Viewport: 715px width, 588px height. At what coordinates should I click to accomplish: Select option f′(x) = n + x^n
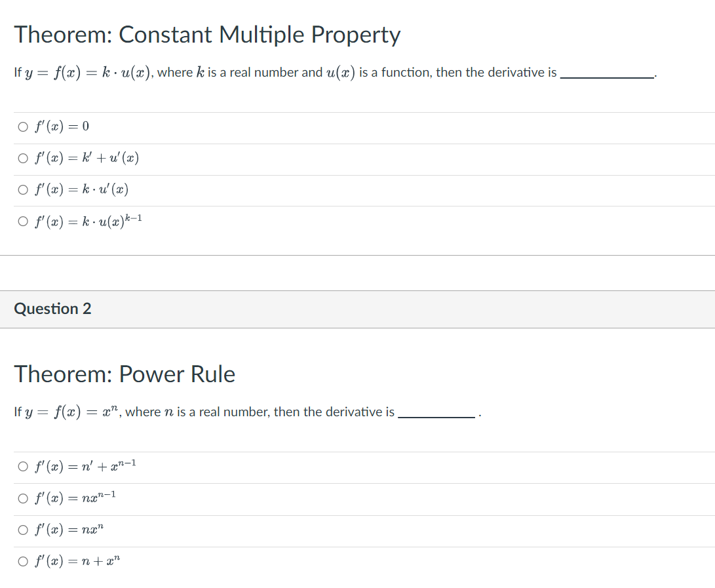point(23,561)
